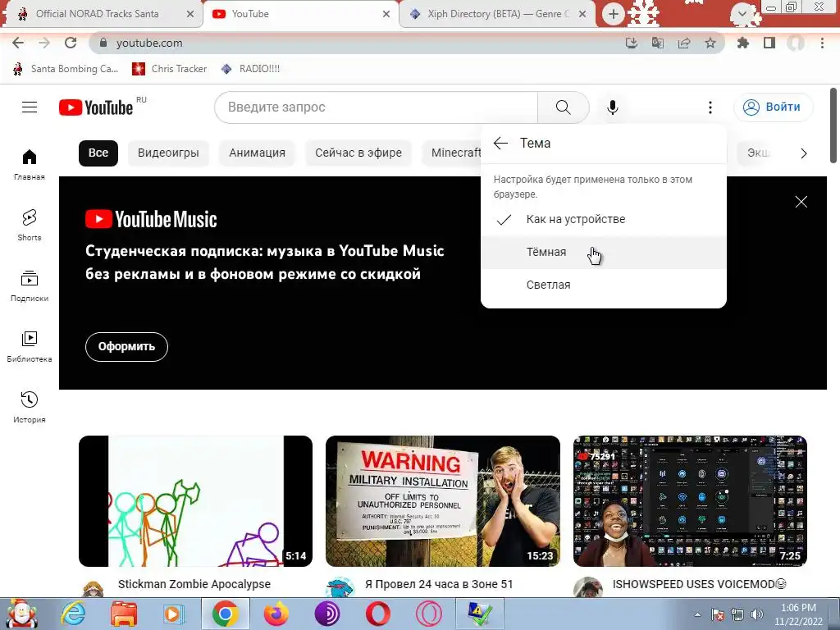Show hidden system tray icons
The width and height of the screenshot is (840, 630).
click(697, 614)
